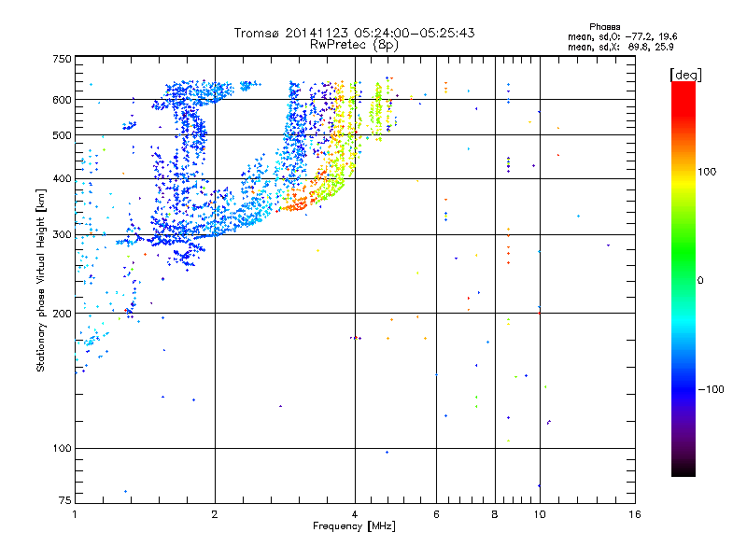747x560 pixels.
Task: Click the x-axis '1' tick label
Action: 75,514
